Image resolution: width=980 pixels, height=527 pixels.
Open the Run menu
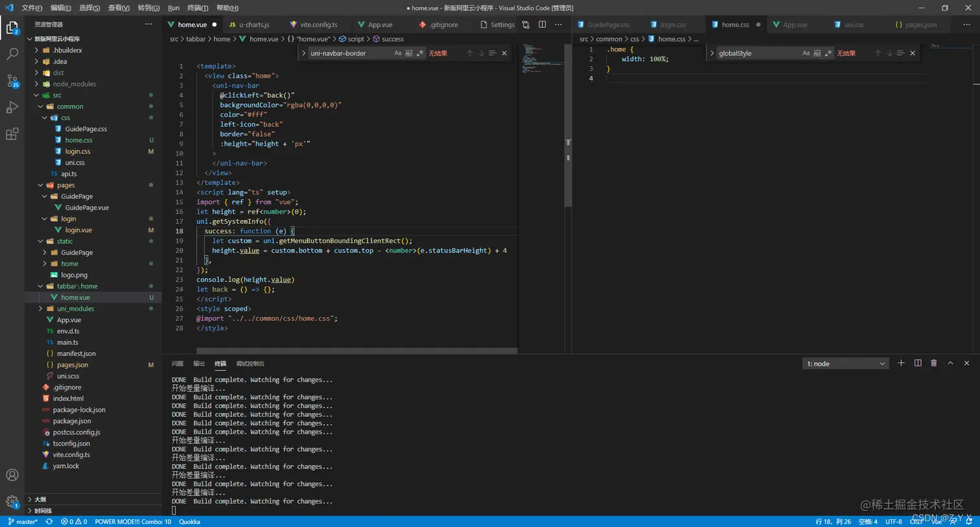click(174, 8)
